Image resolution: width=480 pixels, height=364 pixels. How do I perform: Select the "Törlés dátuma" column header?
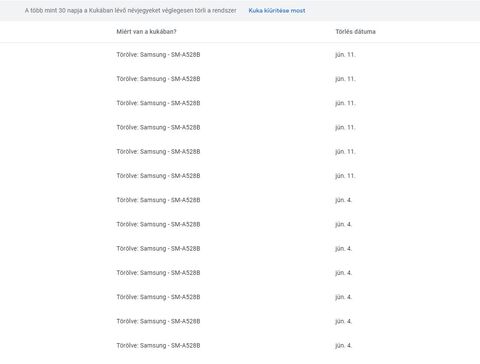(x=355, y=32)
